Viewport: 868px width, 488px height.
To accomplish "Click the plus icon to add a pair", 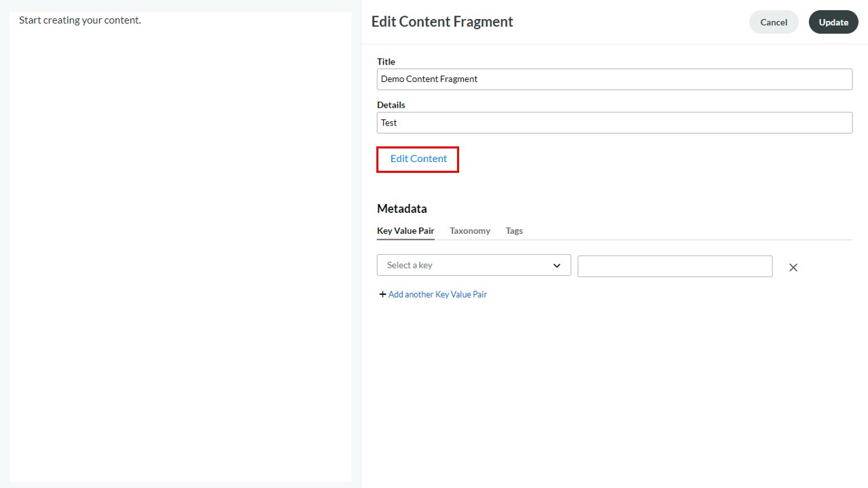I will coord(382,294).
